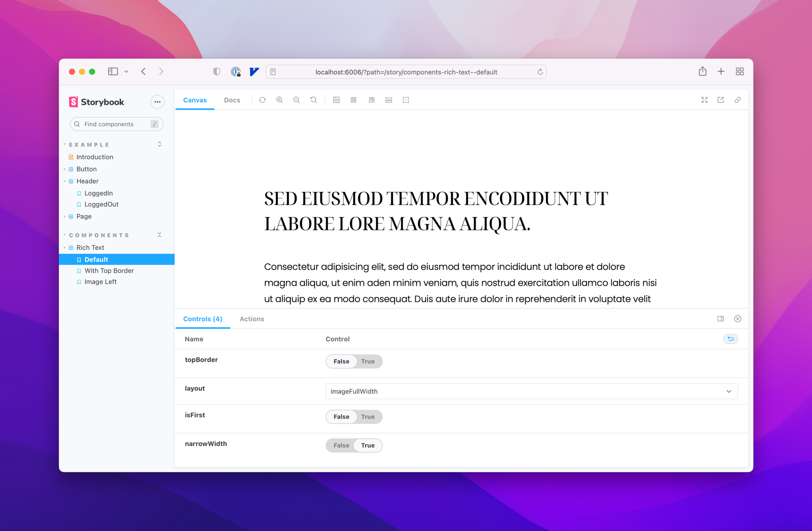Set isFirst toggle to True
This screenshot has height=531, width=812.
click(x=368, y=417)
